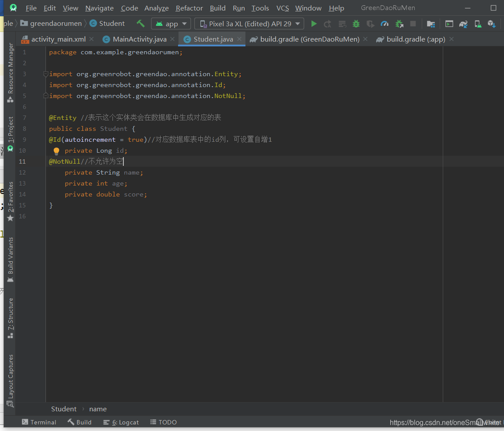
Task: Open the SDK Manager icon
Action: (492, 24)
